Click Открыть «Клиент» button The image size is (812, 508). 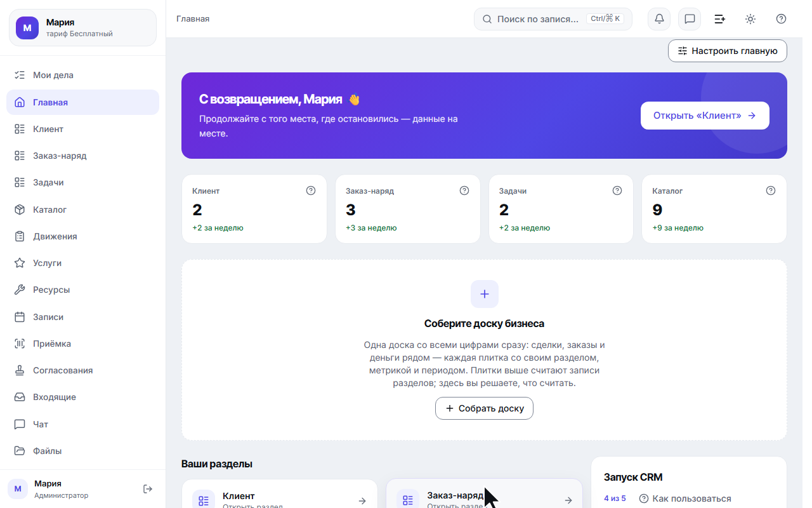coord(705,116)
